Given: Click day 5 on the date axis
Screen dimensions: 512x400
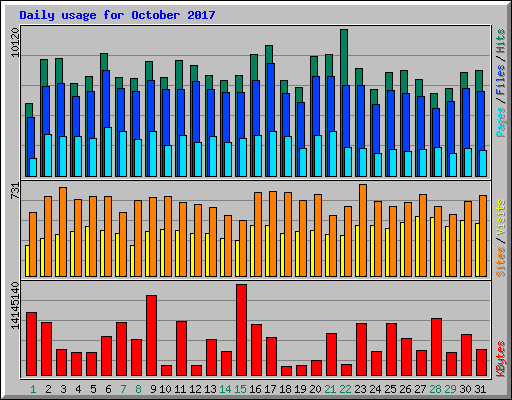Looking at the screenshot, I should click(x=93, y=389).
